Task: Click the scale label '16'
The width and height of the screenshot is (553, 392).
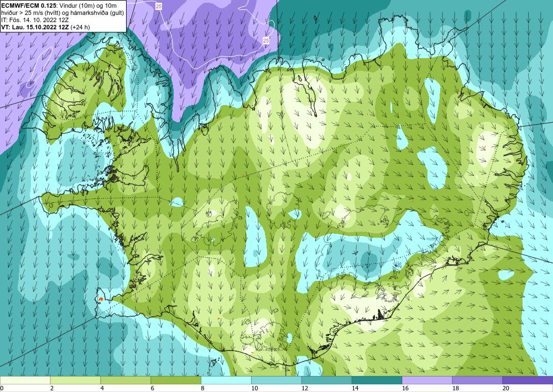Action: coord(405,389)
